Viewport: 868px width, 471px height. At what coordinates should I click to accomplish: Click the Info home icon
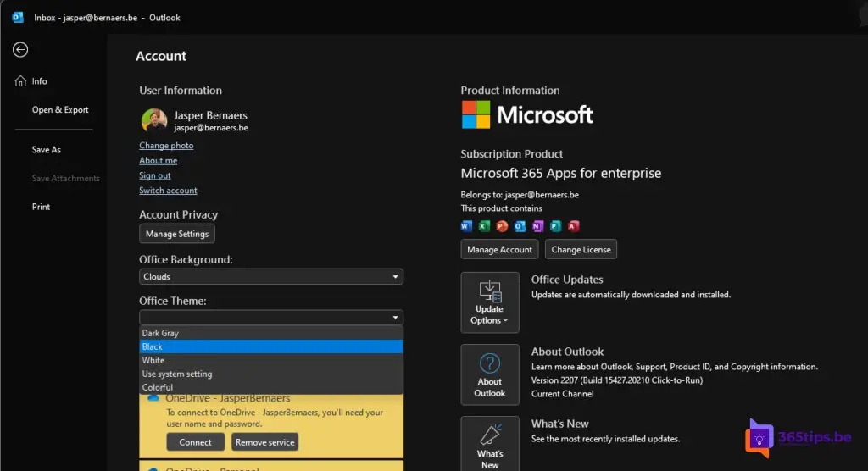20,81
